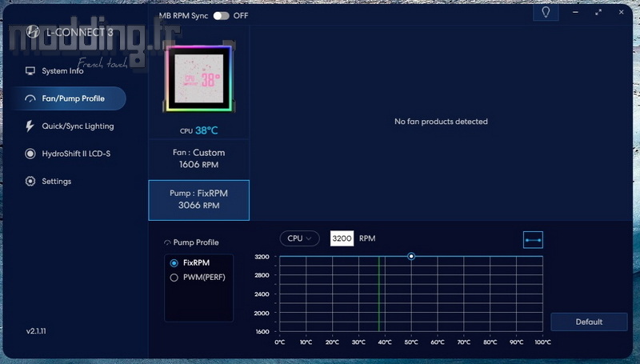
Task: Choose the PWM(PERF) pump profile
Action: 174,278
